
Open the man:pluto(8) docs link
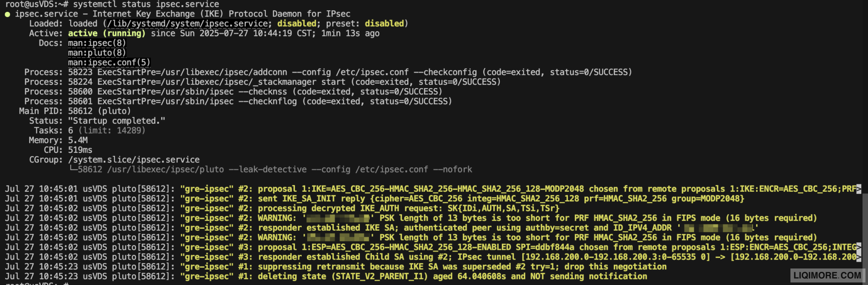[97, 53]
